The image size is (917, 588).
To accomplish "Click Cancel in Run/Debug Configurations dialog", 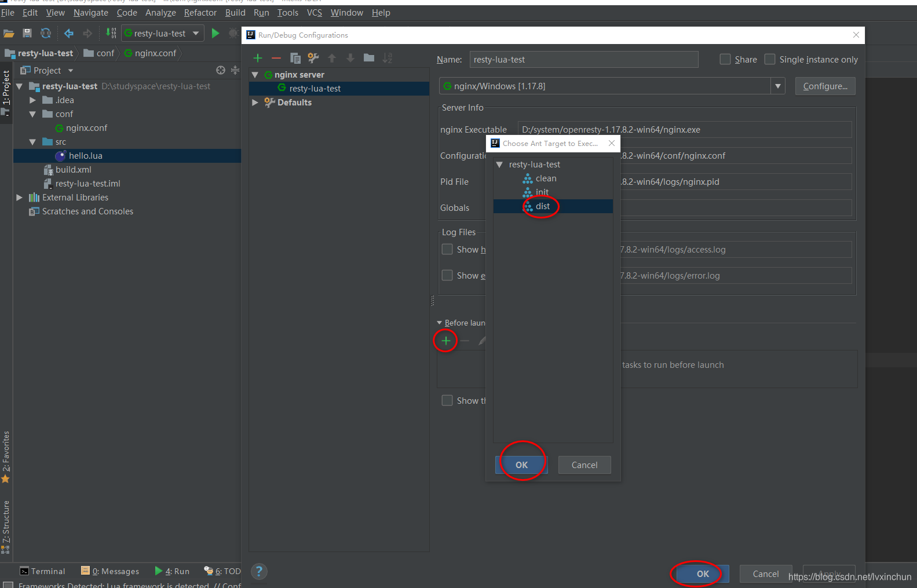I will (766, 574).
